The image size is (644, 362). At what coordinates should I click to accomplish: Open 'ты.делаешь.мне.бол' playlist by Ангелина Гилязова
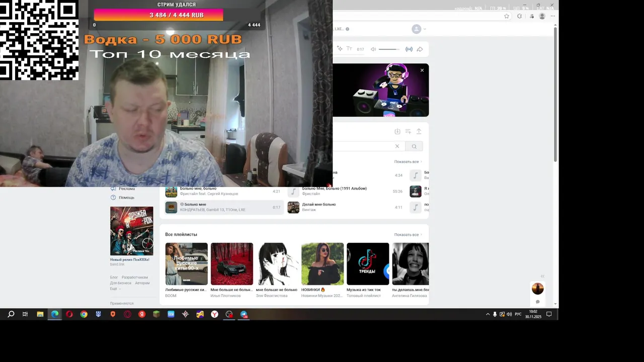point(411,264)
